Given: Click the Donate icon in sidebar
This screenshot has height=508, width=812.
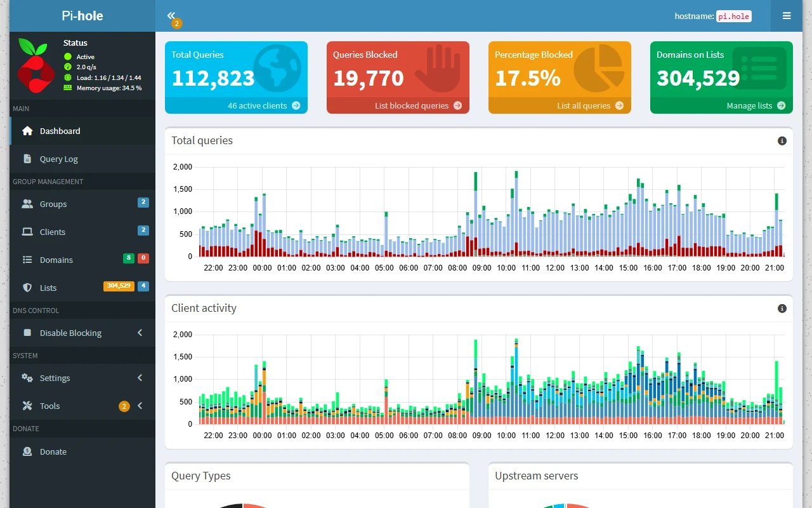Looking at the screenshot, I should pos(27,451).
